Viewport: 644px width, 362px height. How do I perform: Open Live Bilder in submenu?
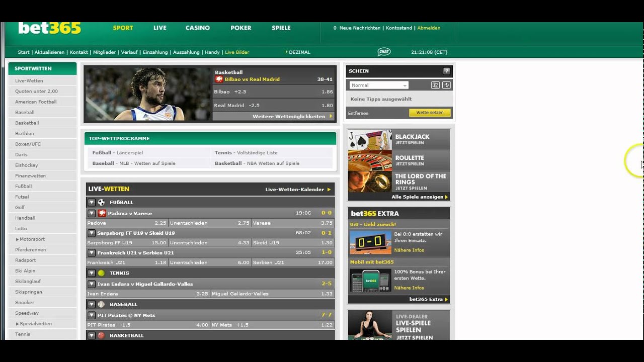pos(237,52)
